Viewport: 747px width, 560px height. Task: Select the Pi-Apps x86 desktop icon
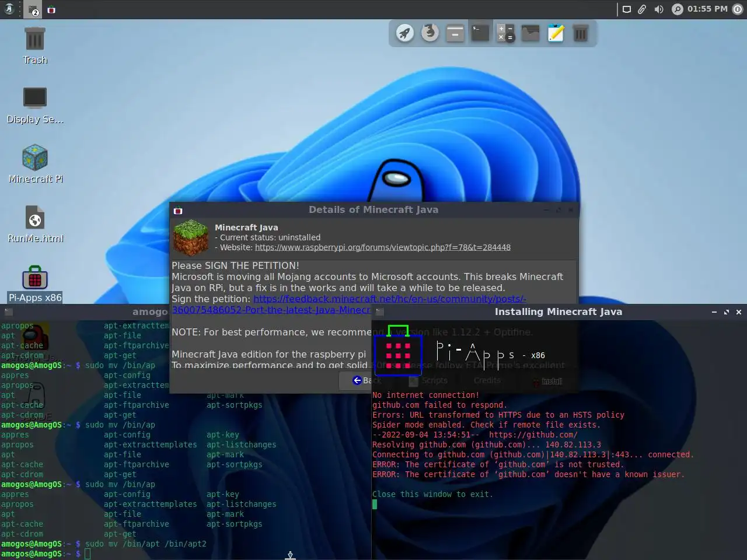click(35, 284)
